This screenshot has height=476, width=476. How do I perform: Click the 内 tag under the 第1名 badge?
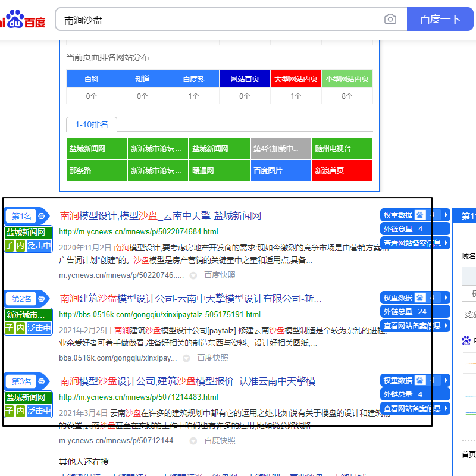point(20,245)
